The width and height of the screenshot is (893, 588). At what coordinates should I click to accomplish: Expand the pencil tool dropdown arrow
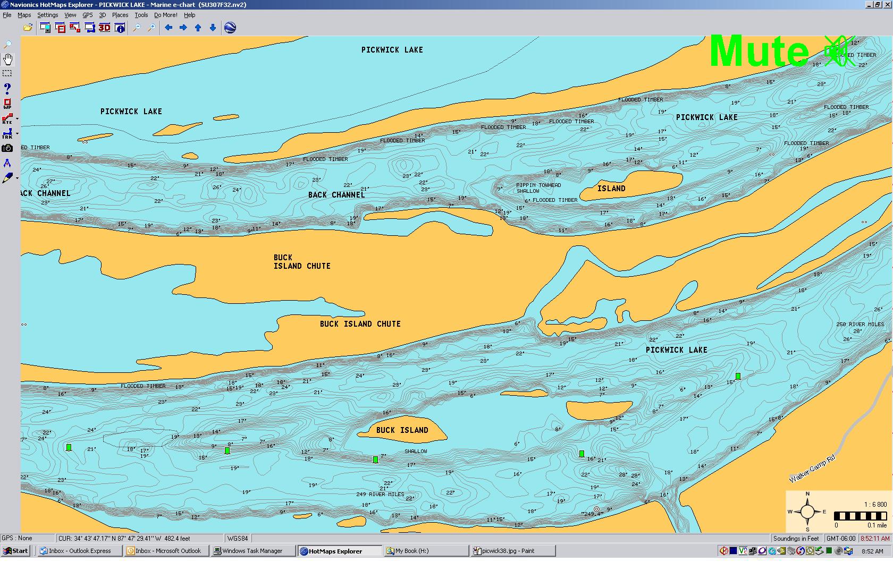[18, 178]
